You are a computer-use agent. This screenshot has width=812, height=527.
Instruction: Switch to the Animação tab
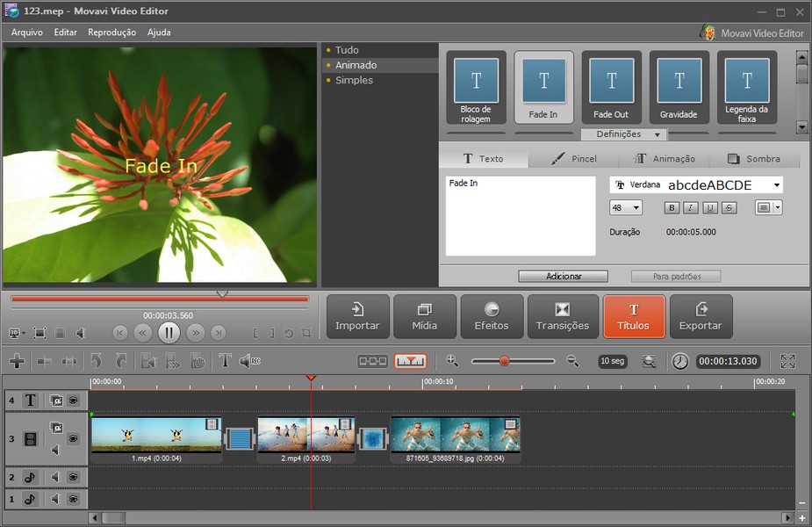pyautogui.click(x=665, y=159)
